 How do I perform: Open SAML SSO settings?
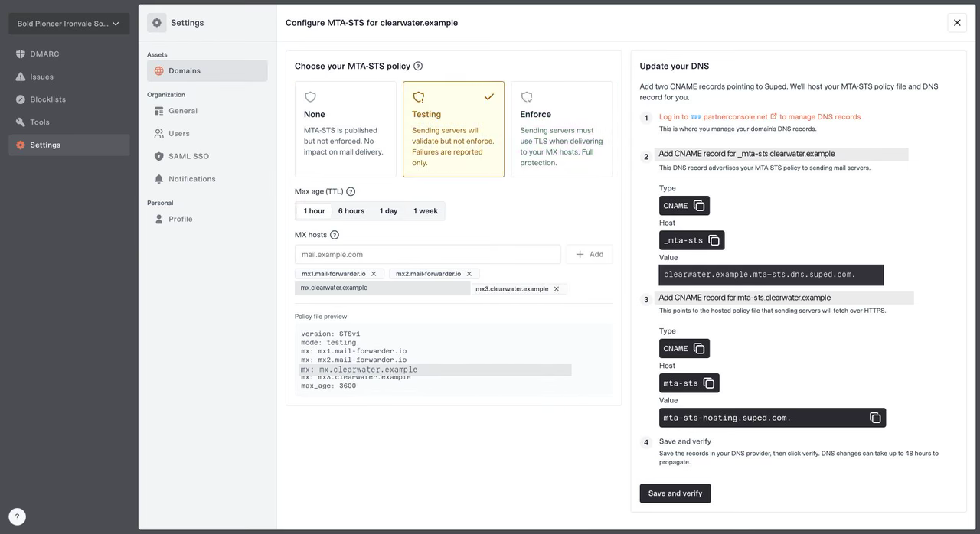coord(207,156)
